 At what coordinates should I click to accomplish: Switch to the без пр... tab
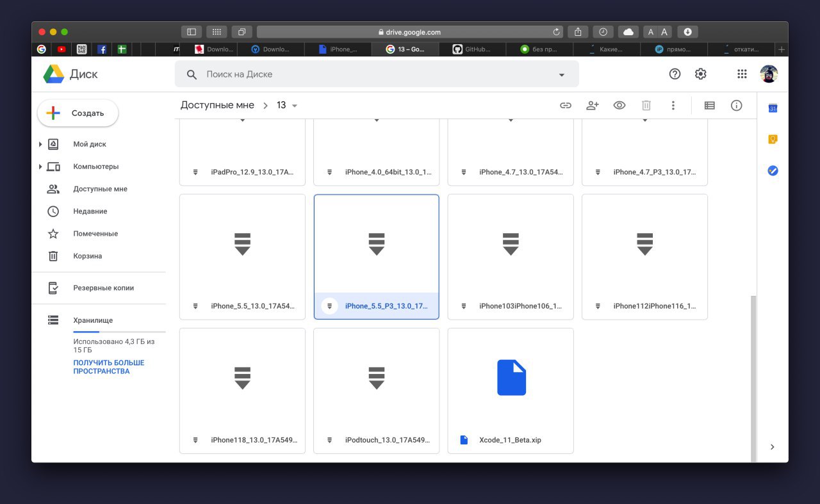(x=539, y=49)
